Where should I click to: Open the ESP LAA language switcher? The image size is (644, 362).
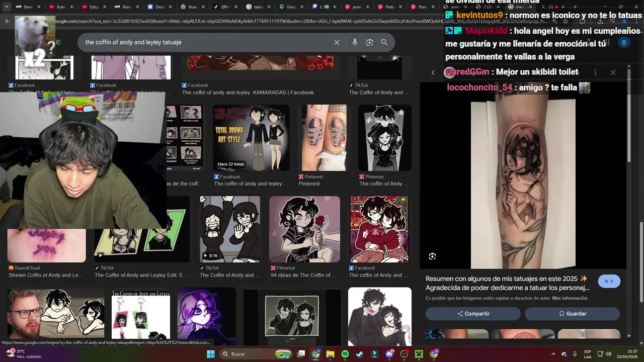[588, 354]
